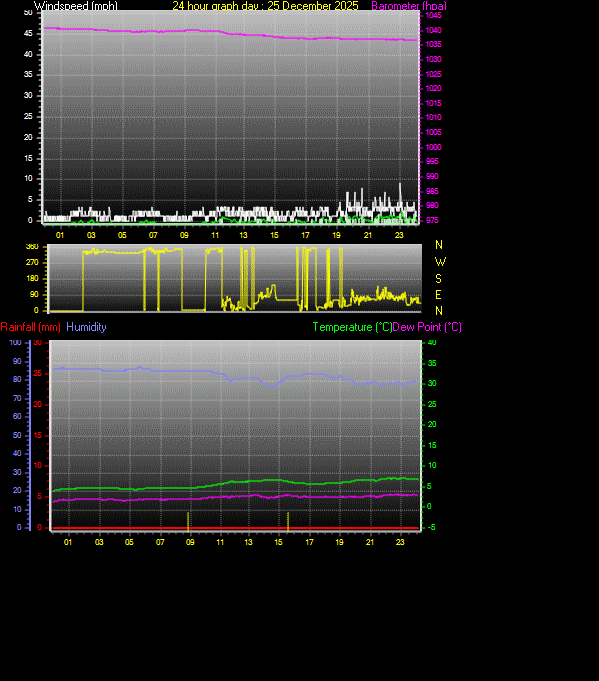Click the 100 humidity axis value
599x681 pixels.
[x=16, y=343]
